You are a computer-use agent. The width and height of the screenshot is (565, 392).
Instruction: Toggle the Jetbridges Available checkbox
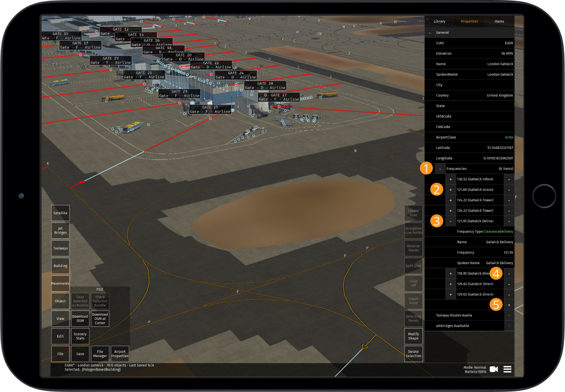(x=508, y=326)
